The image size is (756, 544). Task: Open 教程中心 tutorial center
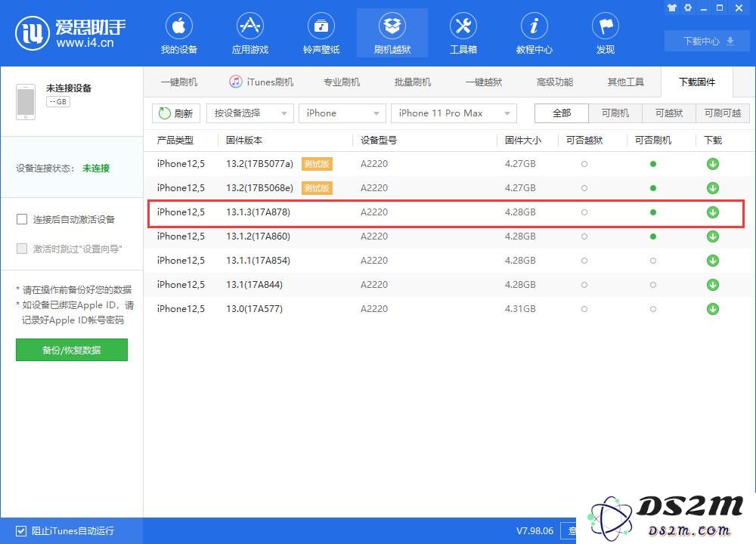534,34
